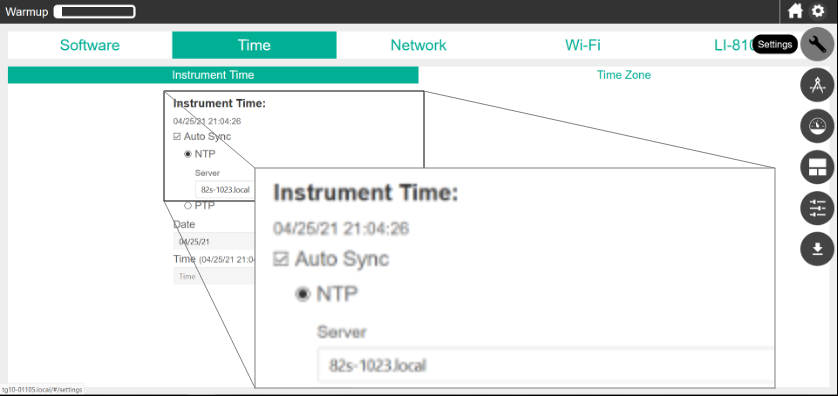The width and height of the screenshot is (838, 396).
Task: Switch to the Software tab
Action: click(90, 45)
